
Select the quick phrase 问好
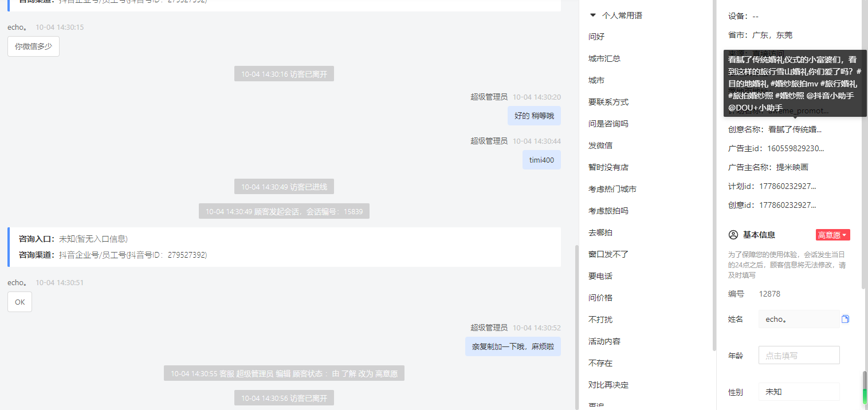(x=596, y=37)
